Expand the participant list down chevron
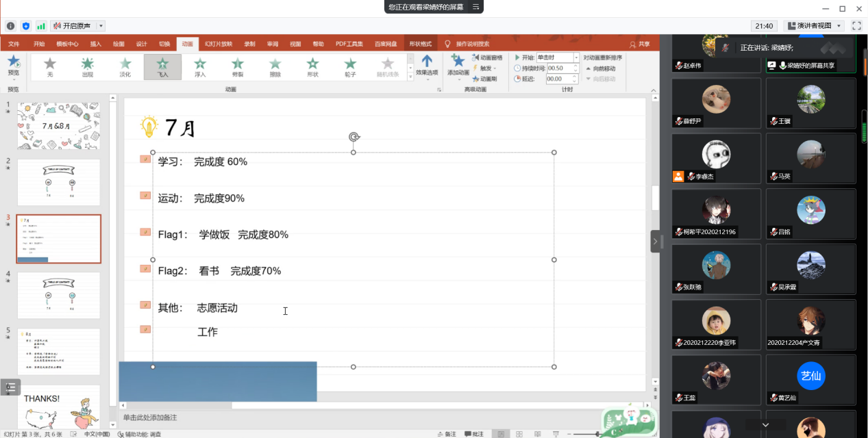This screenshot has width=868, height=438. pyautogui.click(x=765, y=424)
